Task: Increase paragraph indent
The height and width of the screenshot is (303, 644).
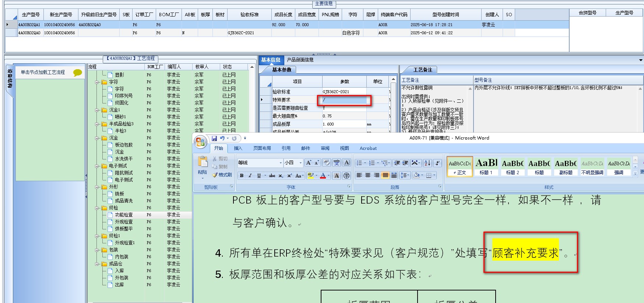Action: [x=405, y=163]
